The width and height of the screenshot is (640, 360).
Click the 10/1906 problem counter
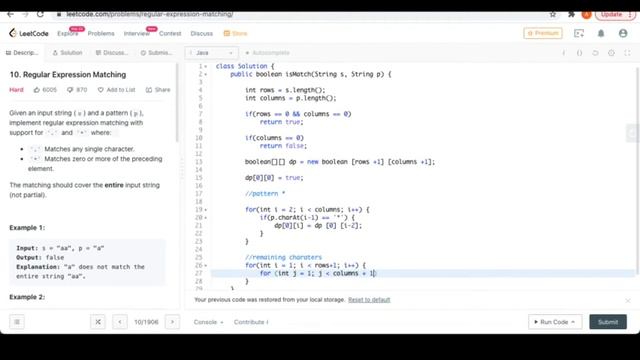[x=146, y=322]
